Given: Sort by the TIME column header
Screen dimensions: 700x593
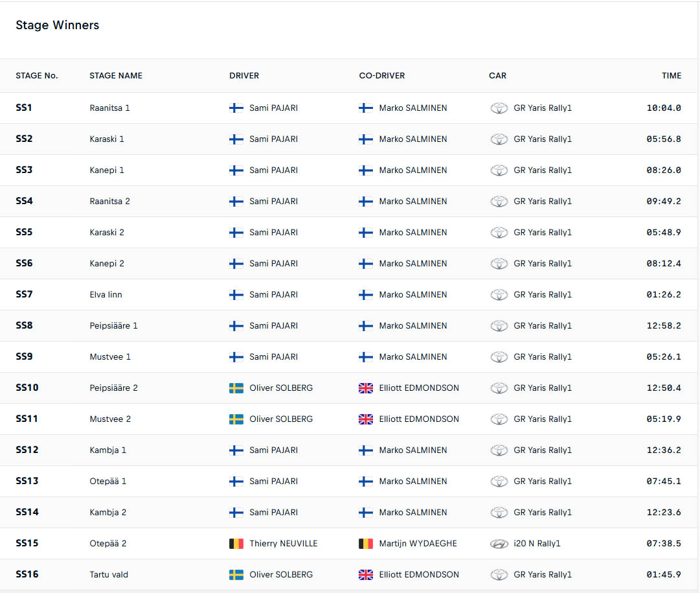Looking at the screenshot, I should pos(672,76).
